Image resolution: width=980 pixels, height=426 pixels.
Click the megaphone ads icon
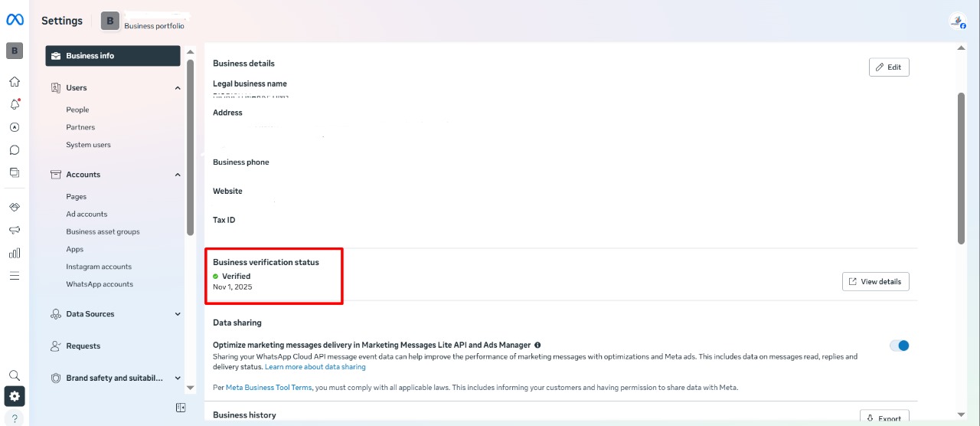click(15, 231)
